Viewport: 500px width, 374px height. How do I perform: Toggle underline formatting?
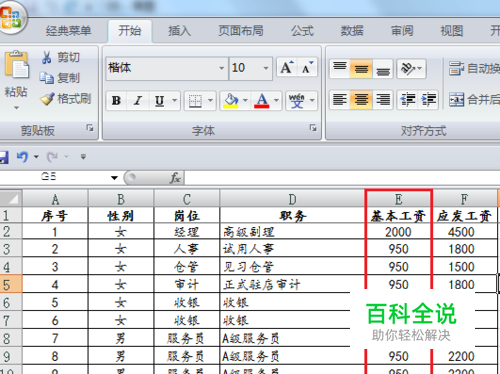(159, 100)
